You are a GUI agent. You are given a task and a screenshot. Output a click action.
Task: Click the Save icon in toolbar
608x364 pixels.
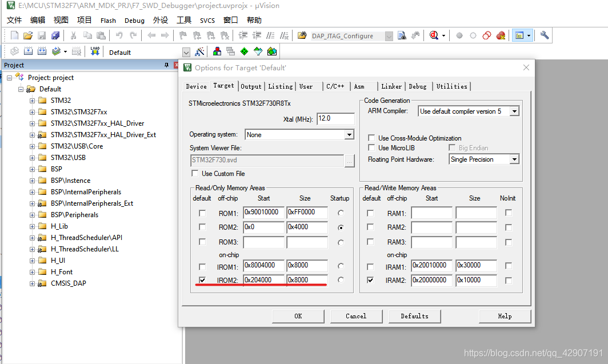(x=42, y=35)
